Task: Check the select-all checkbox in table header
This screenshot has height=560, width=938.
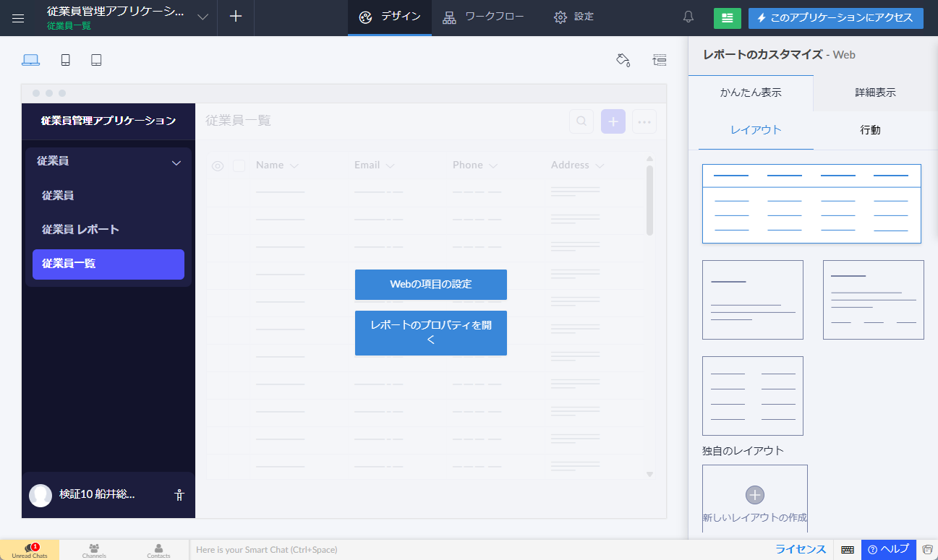Action: pyautogui.click(x=239, y=166)
